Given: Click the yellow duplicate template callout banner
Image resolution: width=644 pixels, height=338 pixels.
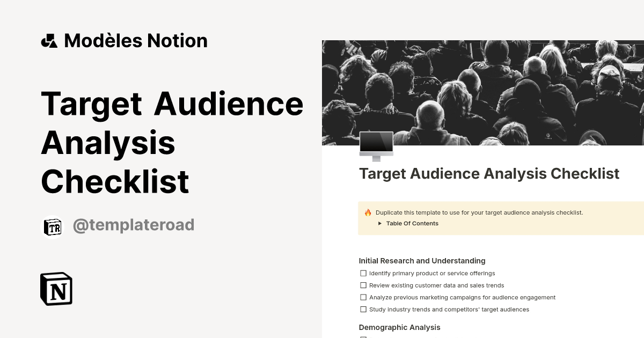Looking at the screenshot, I should (x=499, y=218).
